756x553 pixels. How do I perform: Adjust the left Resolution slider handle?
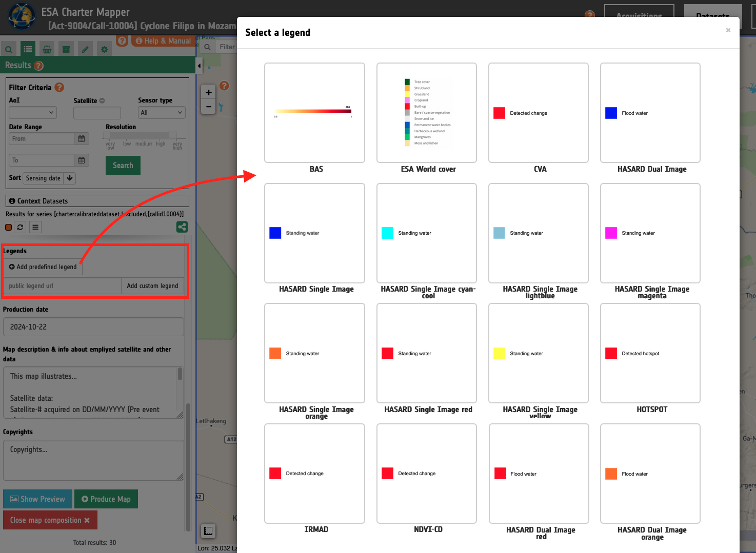click(107, 135)
